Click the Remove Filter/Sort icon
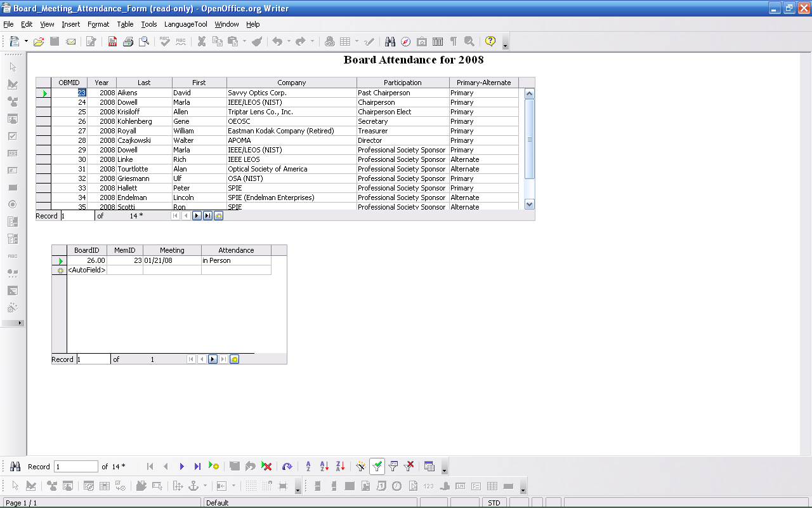Viewport: 812px width, 508px height. pyautogui.click(x=409, y=466)
